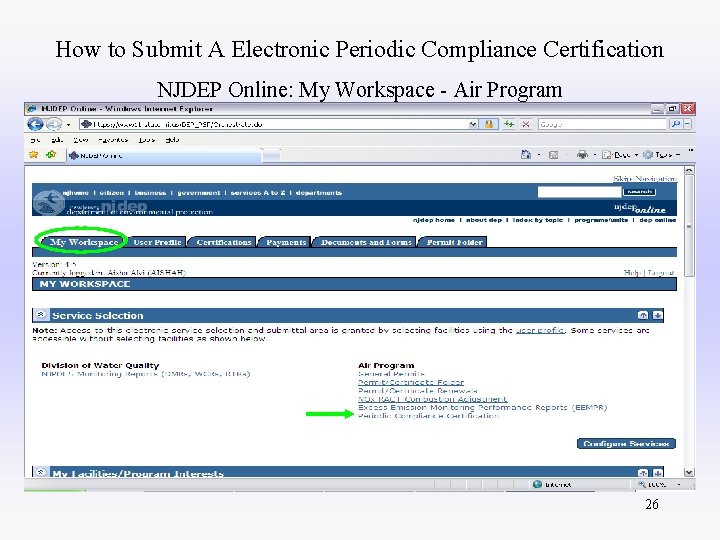Click the page scrollbar up arrow
Screen dimensions: 720x540
tap(689, 170)
